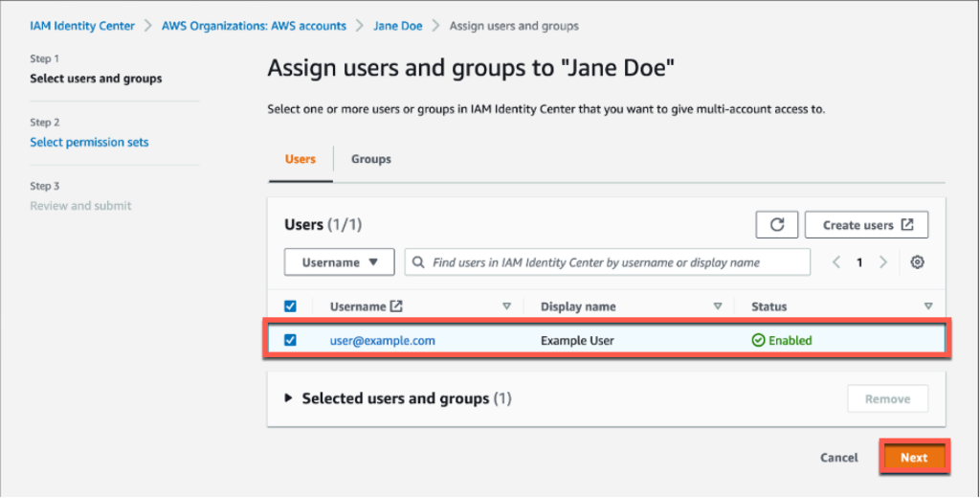The height and width of the screenshot is (498, 980).
Task: Refresh the users list
Action: [x=777, y=225]
